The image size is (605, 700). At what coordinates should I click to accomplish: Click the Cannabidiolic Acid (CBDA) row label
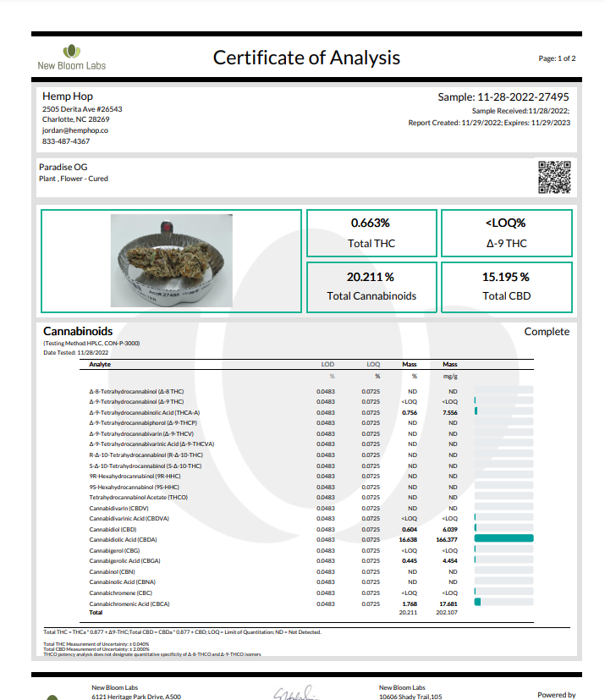[x=124, y=540]
